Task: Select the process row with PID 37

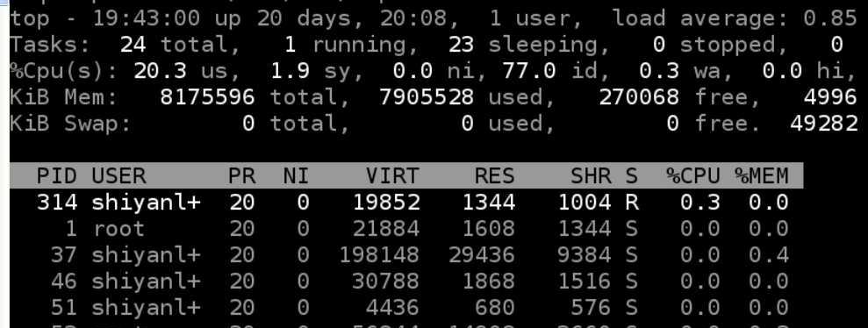Action: tap(407, 255)
